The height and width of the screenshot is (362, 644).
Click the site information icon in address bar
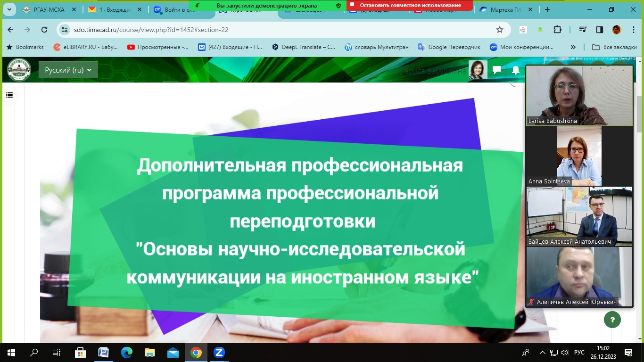pos(65,30)
